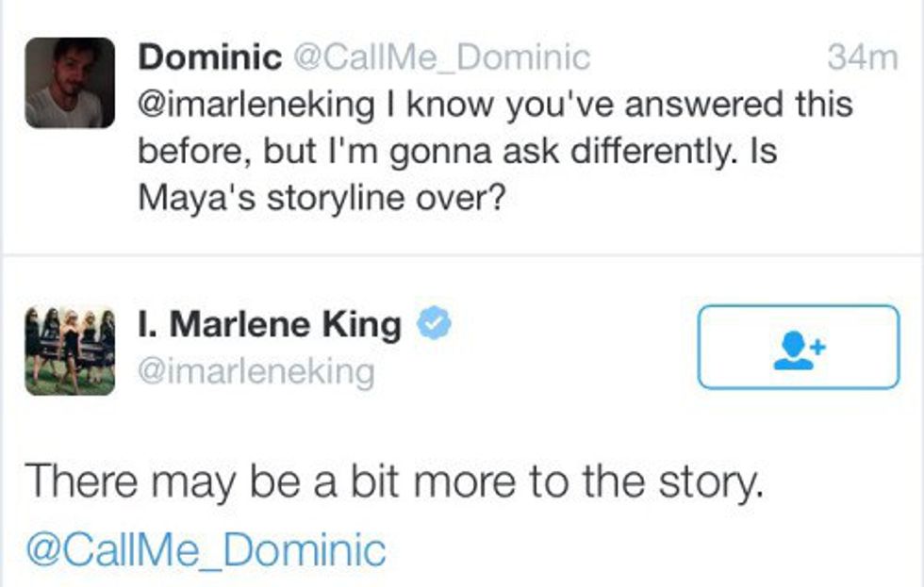Open I. Marlene King's profile picture

point(70,351)
